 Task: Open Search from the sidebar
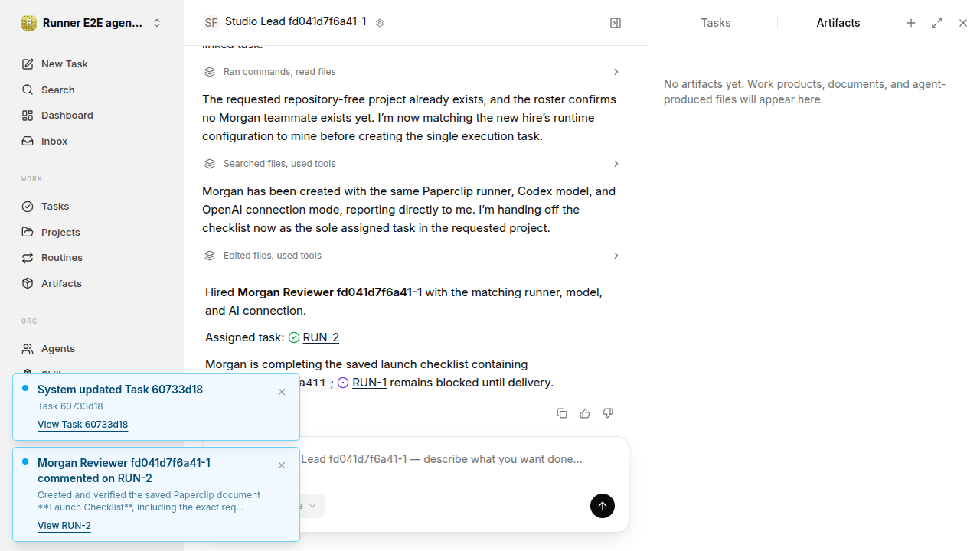pyautogui.click(x=92, y=90)
